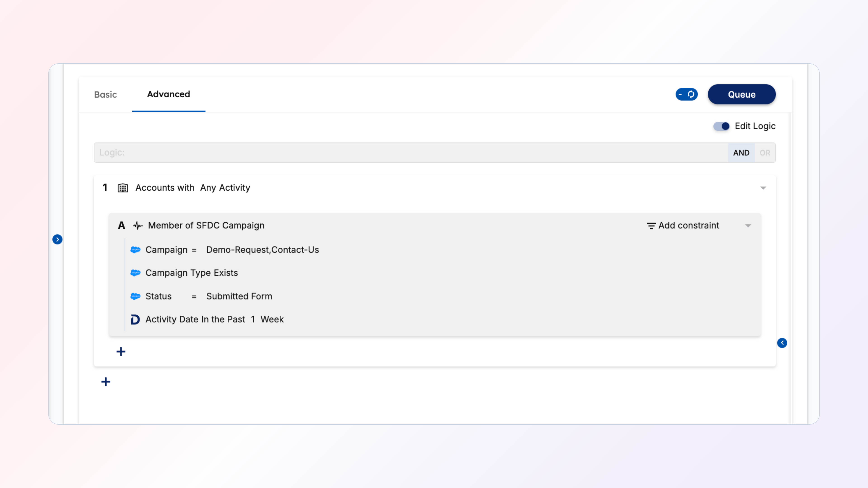Select the OR logic operator

click(x=765, y=153)
